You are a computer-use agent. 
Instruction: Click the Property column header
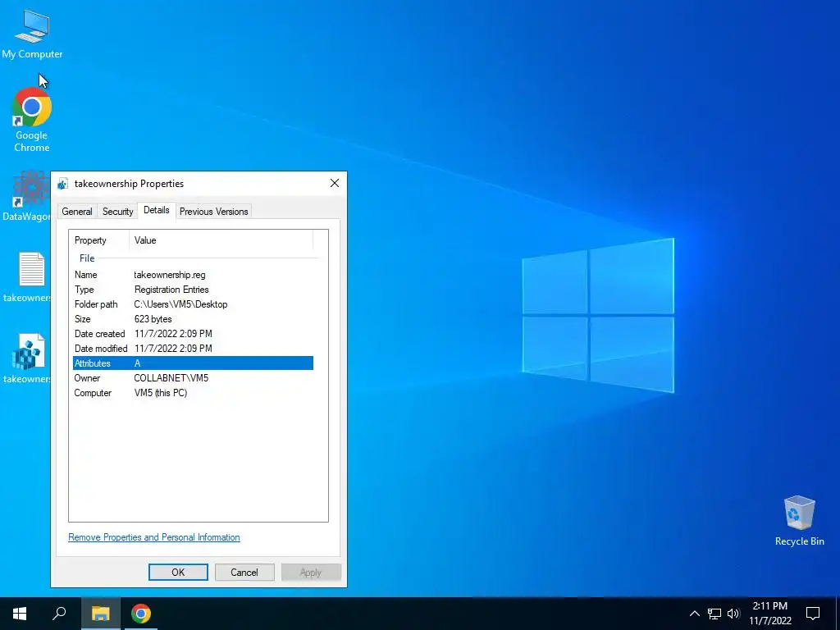coord(99,240)
